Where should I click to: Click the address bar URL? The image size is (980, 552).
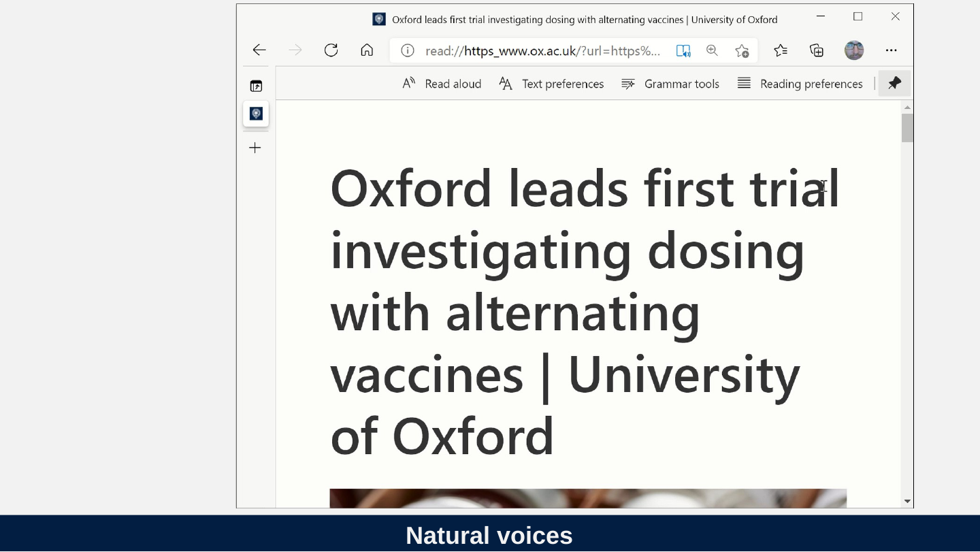[x=542, y=50]
